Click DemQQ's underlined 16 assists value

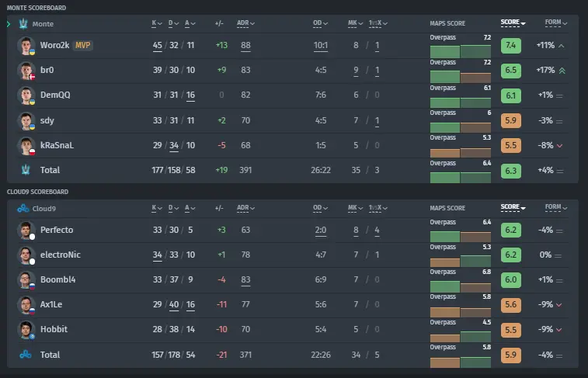[x=190, y=95]
